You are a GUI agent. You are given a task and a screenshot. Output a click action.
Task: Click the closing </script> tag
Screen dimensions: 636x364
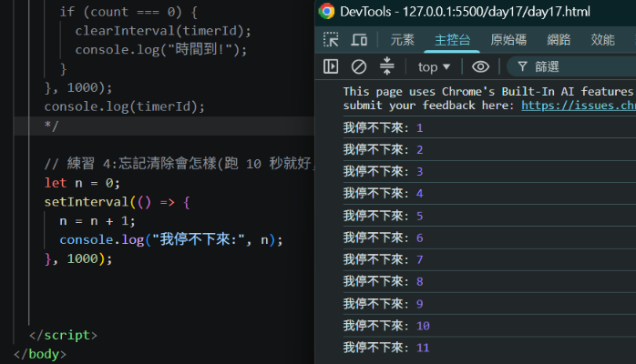click(x=63, y=335)
